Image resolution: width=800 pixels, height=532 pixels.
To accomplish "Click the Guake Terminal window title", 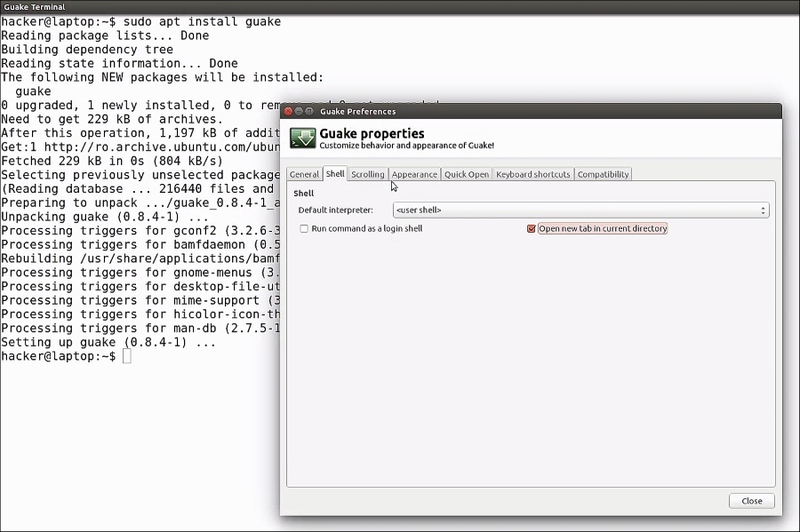I will pyautogui.click(x=34, y=7).
